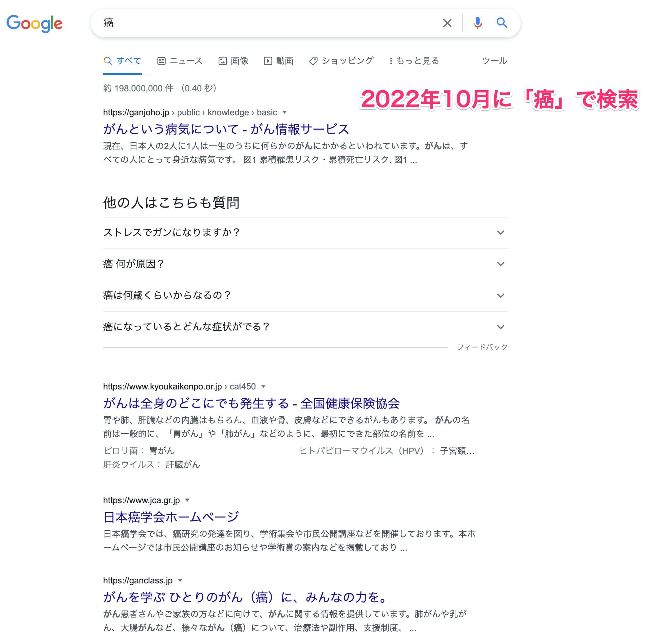This screenshot has height=644, width=661.
Task: Open dropdown arrow beside www.jca.gr.jp URL
Action: point(187,500)
